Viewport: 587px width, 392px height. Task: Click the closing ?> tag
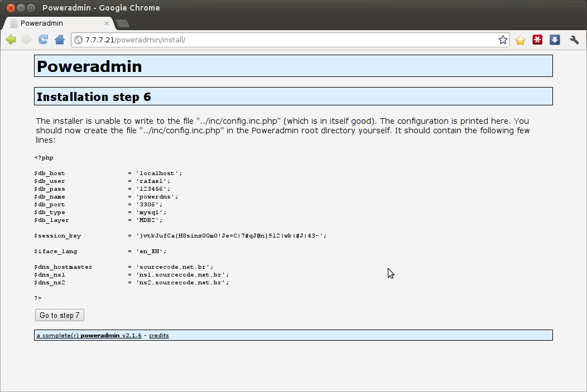pyautogui.click(x=38, y=298)
